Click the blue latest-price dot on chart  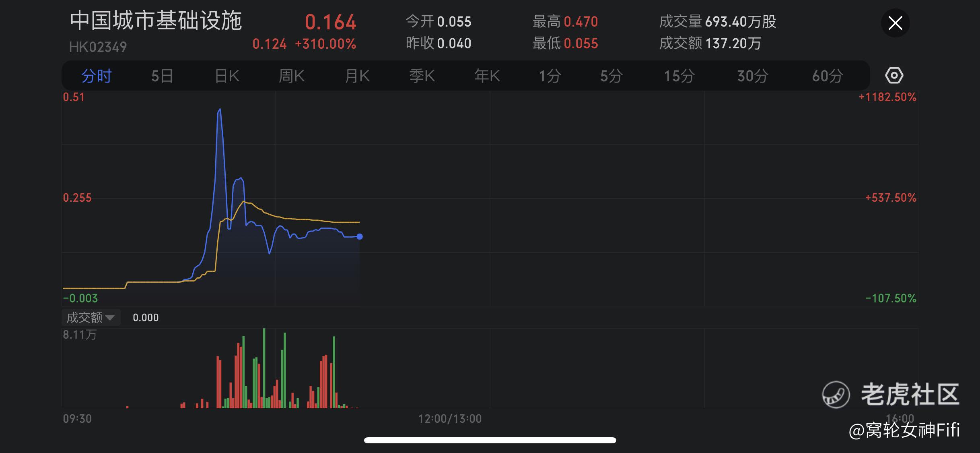360,237
